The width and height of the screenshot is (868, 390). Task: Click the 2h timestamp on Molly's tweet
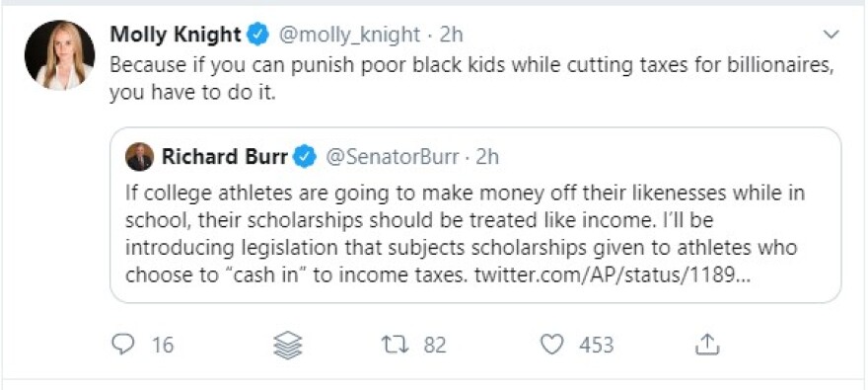coord(451,35)
